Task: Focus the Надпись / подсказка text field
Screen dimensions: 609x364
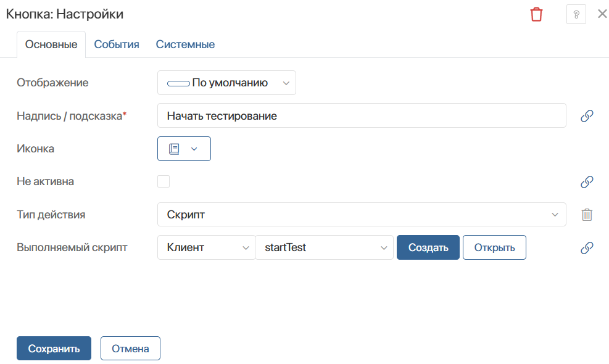Action: click(x=362, y=116)
